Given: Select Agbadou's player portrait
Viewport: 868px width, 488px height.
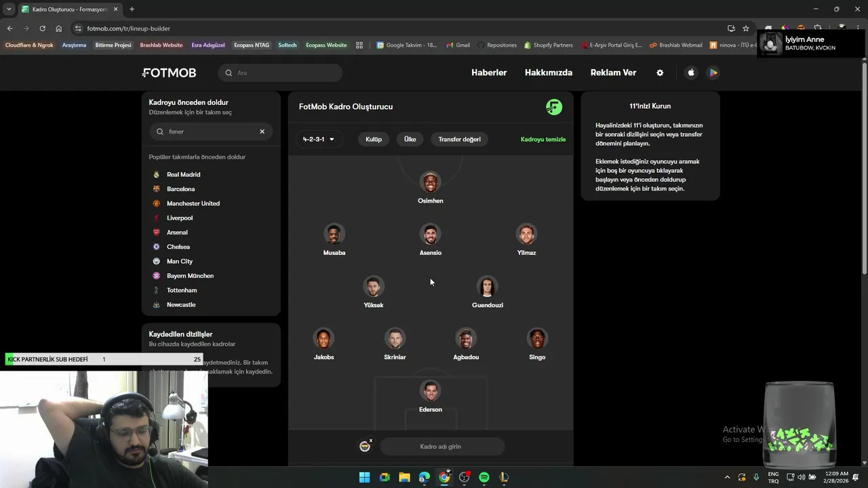Looking at the screenshot, I should point(466,339).
